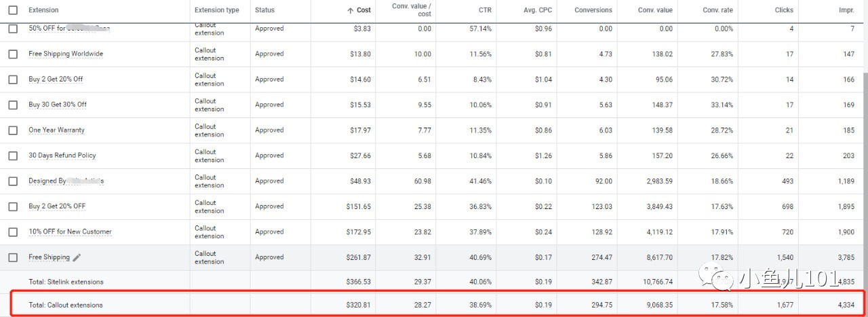Sort by the Avg. CPC column header

pos(539,10)
